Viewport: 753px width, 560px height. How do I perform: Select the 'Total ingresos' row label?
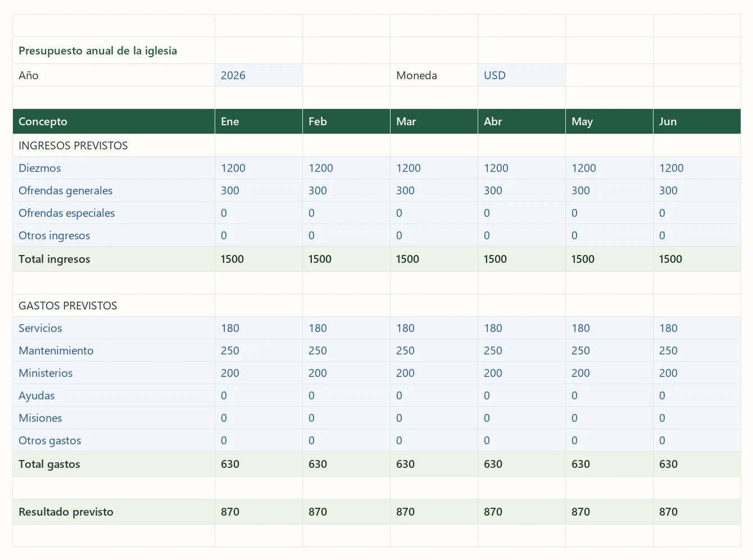[x=114, y=259]
